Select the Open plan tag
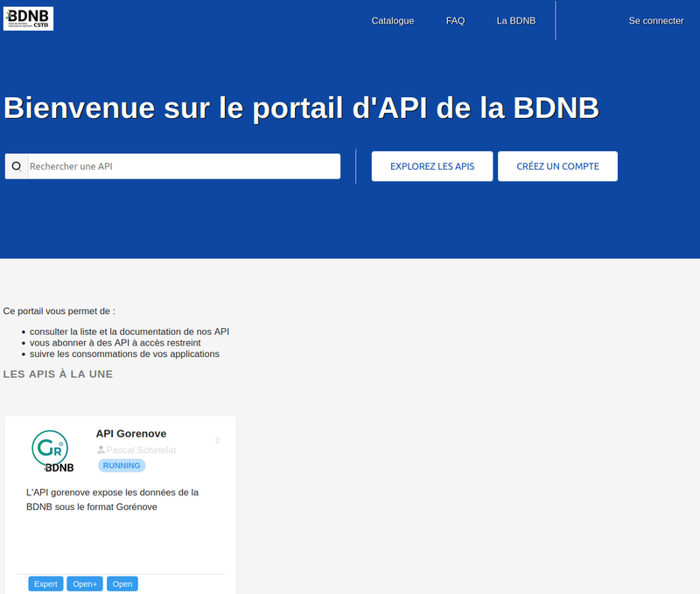The height and width of the screenshot is (594, 700). [x=122, y=584]
